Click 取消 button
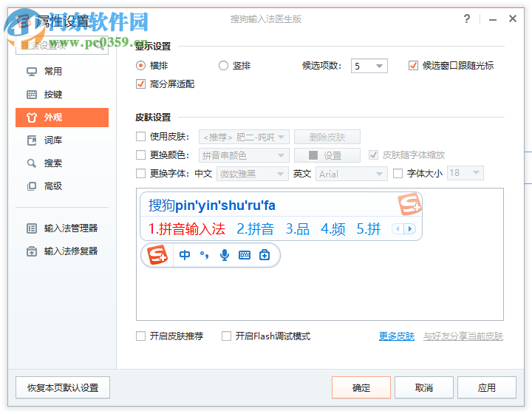This screenshot has height=414, width=532. click(x=424, y=387)
